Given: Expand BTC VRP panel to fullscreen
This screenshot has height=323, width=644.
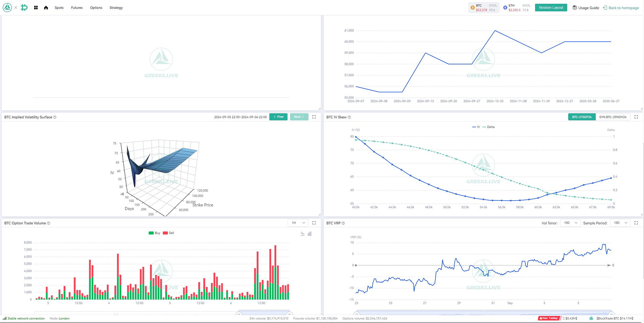Looking at the screenshot, I should coord(636,223).
